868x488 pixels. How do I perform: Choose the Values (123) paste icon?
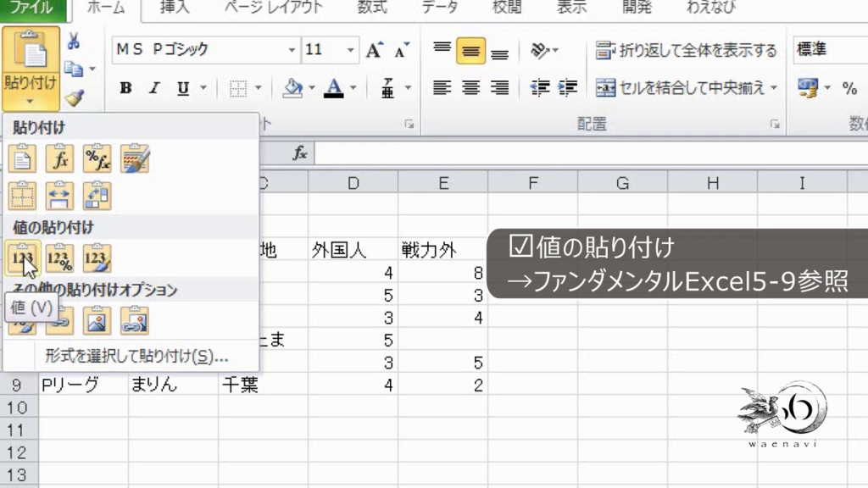click(22, 258)
